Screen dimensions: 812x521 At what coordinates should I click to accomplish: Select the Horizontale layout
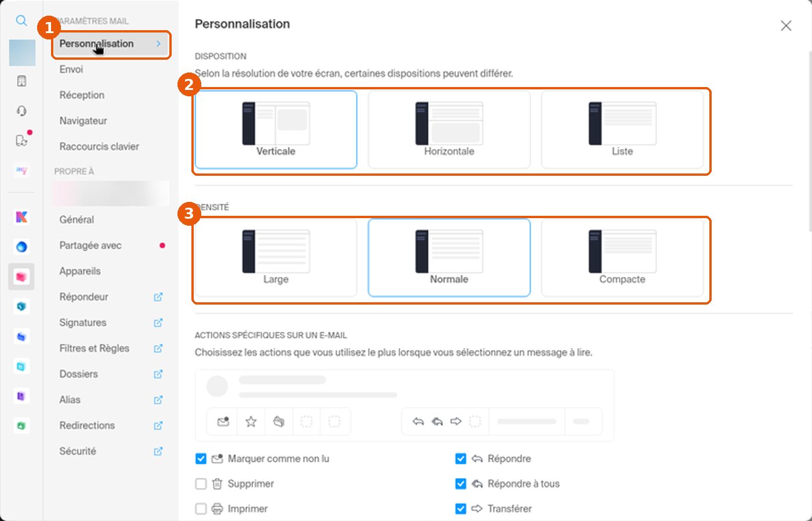click(449, 129)
